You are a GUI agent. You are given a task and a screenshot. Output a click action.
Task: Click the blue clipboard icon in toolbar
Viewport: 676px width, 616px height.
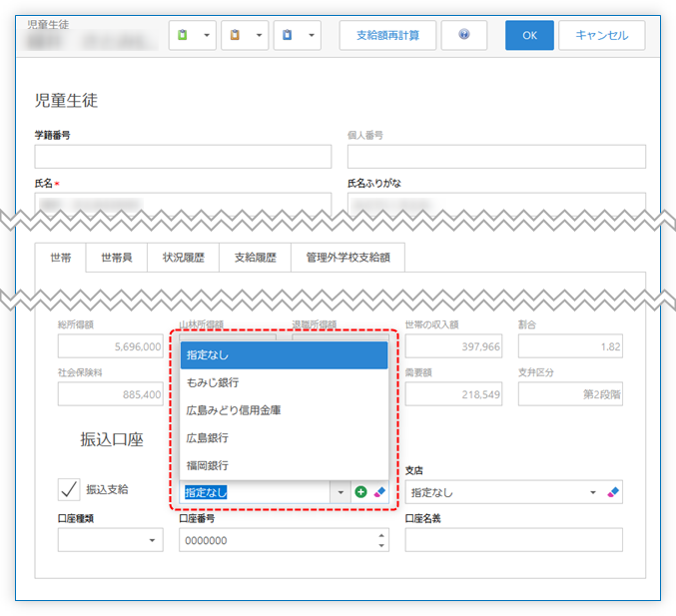pos(288,35)
